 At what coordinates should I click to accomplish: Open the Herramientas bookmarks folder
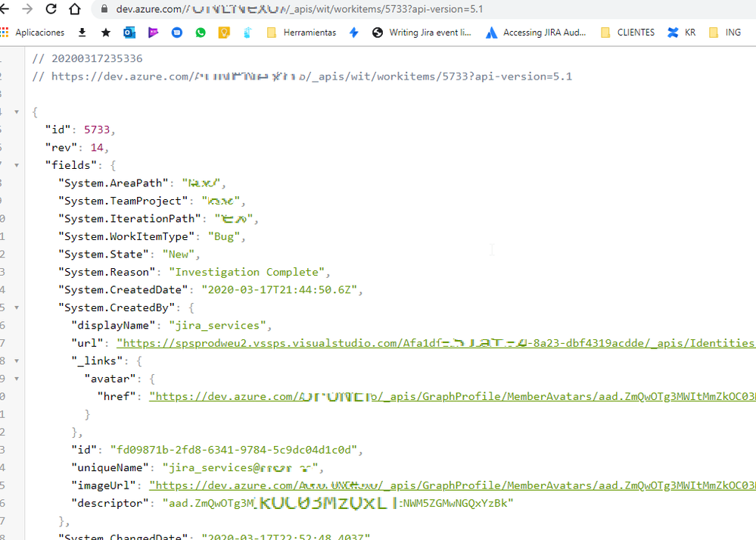(x=301, y=33)
